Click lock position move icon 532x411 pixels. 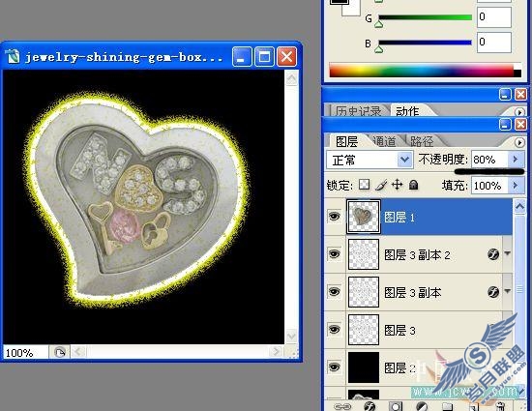click(397, 185)
